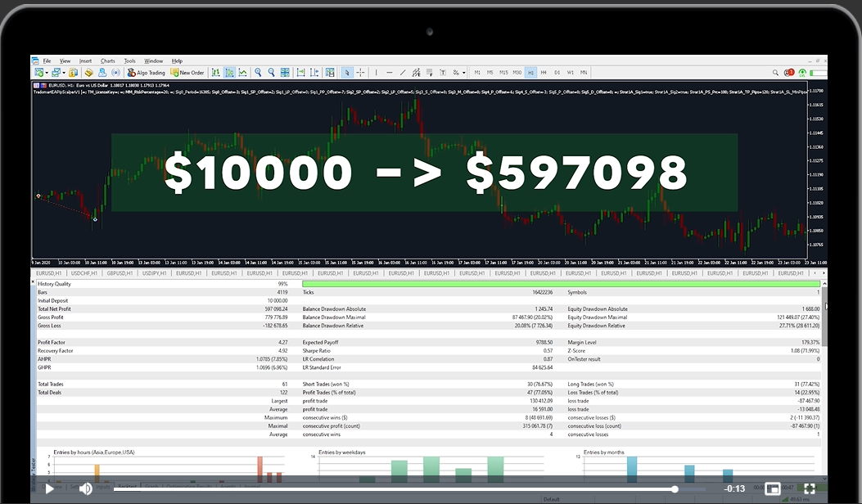Viewport: 862px width, 504px height.
Task: Click the search magnifier in toolbar
Action: (775, 73)
